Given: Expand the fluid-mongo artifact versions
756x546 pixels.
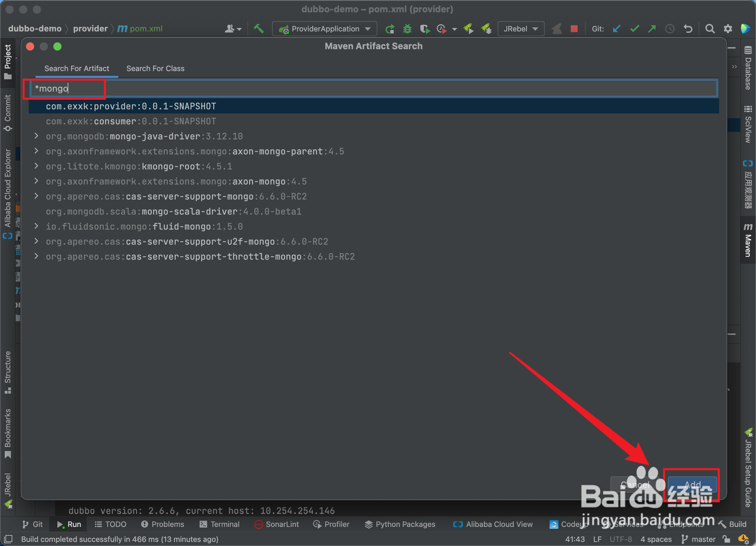Looking at the screenshot, I should 36,226.
